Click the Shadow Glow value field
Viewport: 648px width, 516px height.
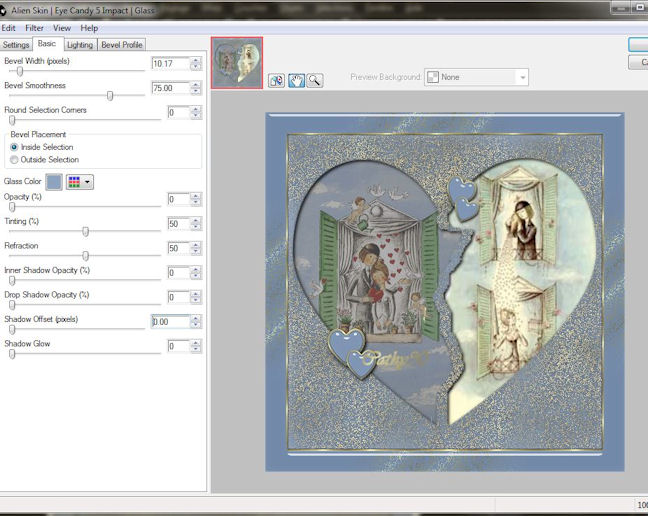(x=179, y=346)
